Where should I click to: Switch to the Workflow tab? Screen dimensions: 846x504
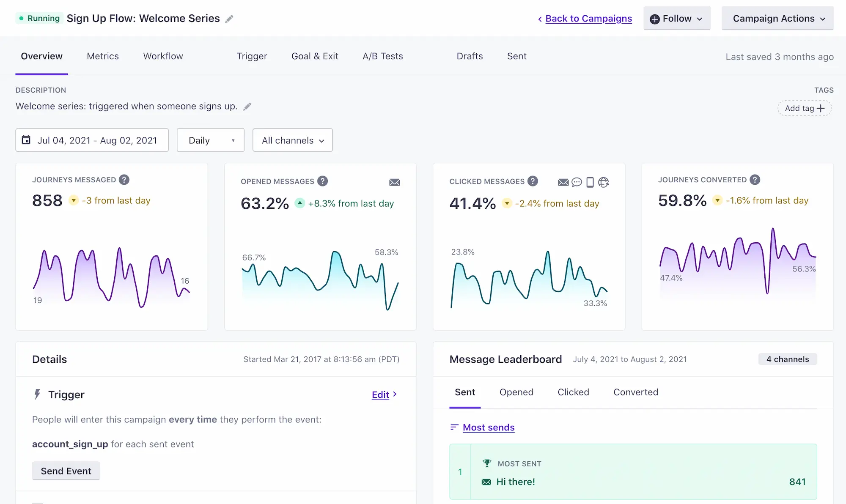tap(163, 56)
